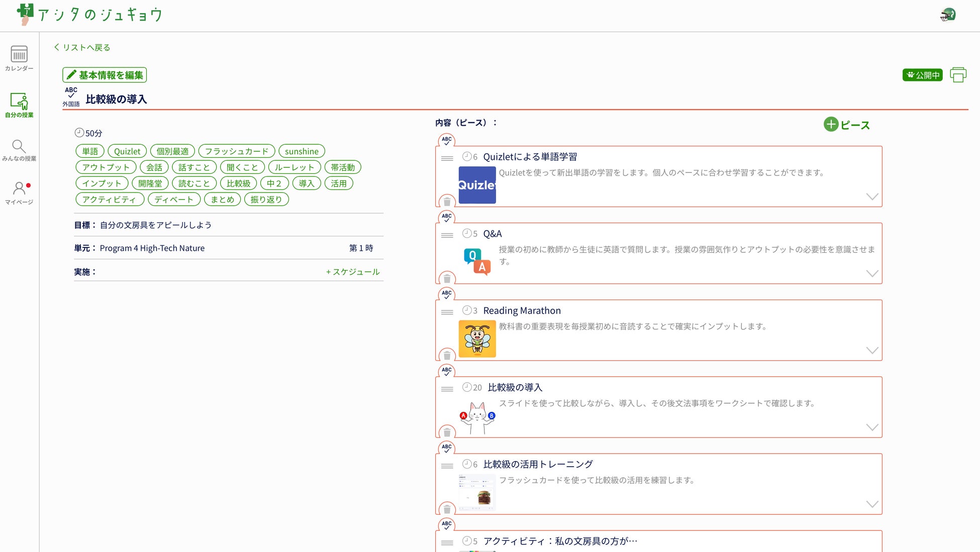Expand the Q&A piece details
The image size is (980, 552).
tap(872, 273)
